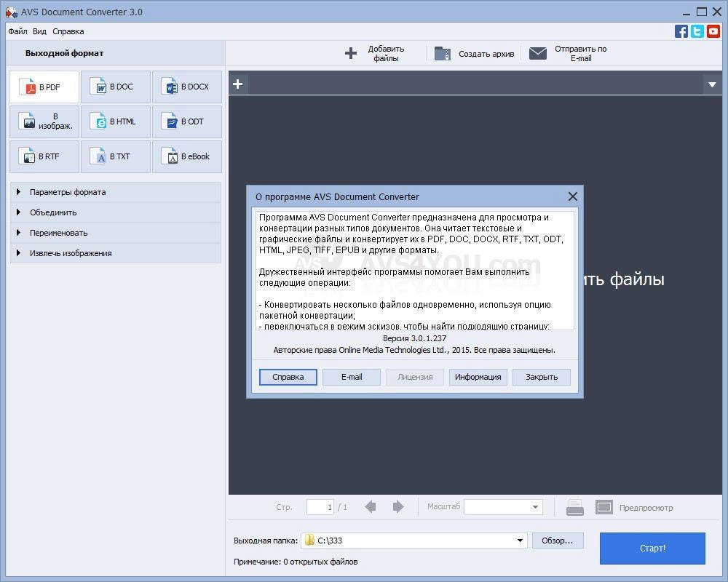Screen dimensions: 728x582
Task: Open the Файл menu
Action: (x=17, y=31)
